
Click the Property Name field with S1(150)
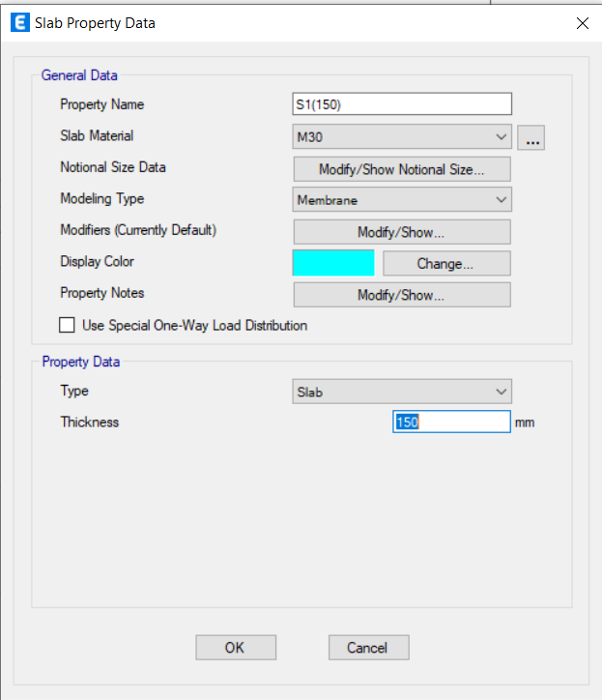coord(402,104)
